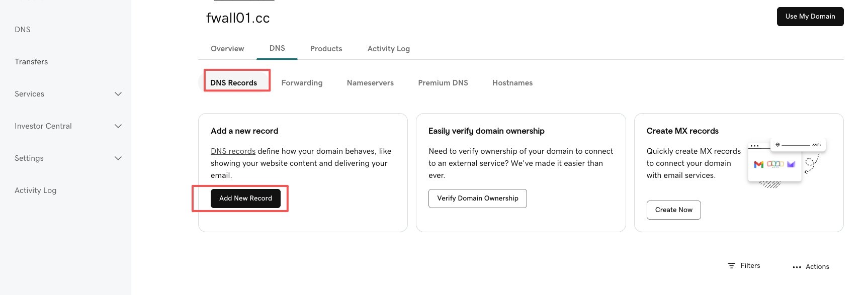Screen dimensions: 868x295
Task: Open the Products tab
Action: pyautogui.click(x=326, y=49)
